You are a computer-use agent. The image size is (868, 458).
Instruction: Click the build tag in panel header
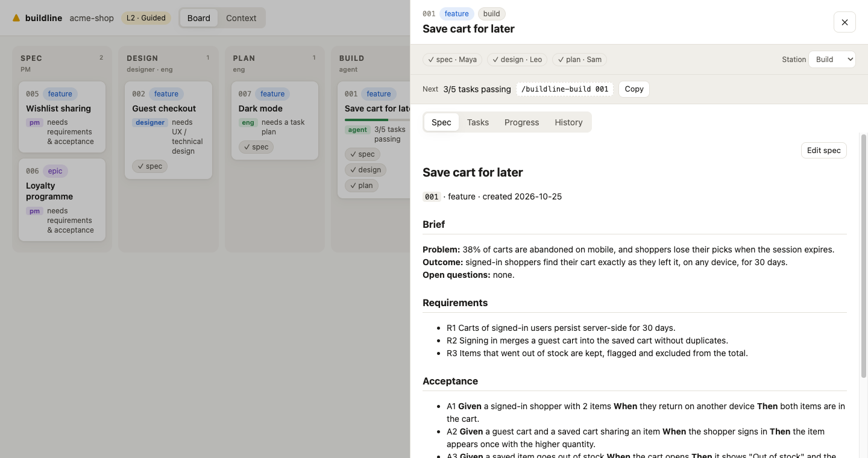pyautogui.click(x=491, y=14)
